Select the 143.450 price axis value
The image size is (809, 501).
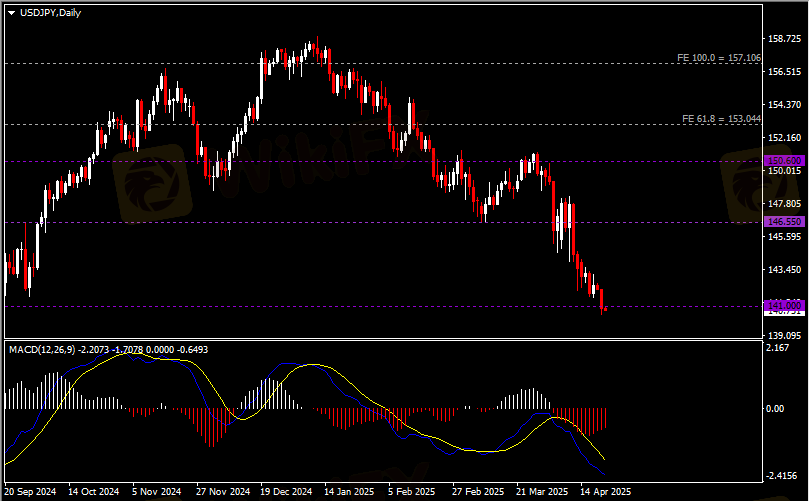point(784,270)
